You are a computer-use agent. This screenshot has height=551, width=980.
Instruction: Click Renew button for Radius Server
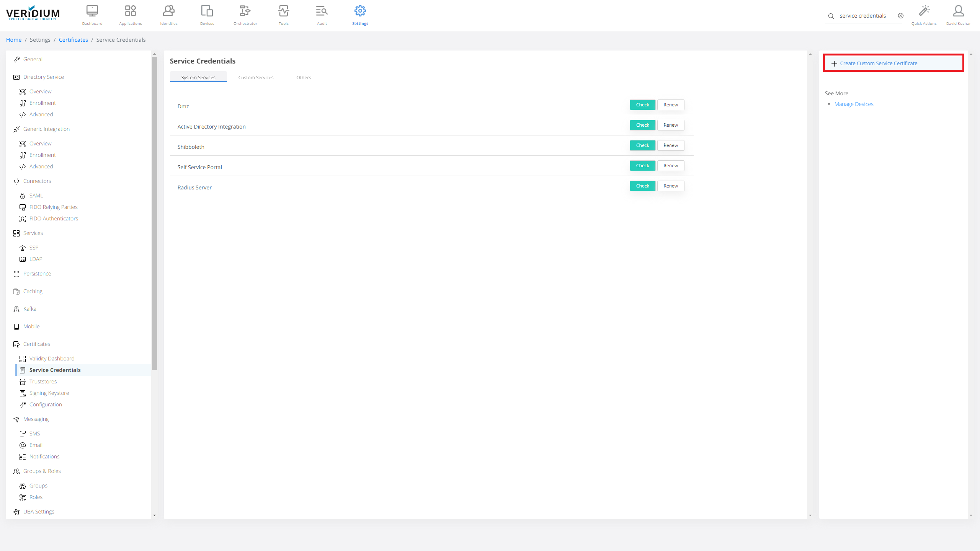point(670,186)
